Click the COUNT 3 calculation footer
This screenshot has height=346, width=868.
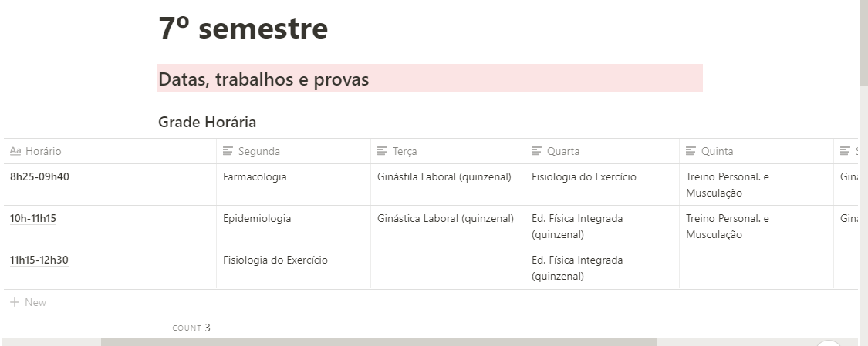coord(191,328)
